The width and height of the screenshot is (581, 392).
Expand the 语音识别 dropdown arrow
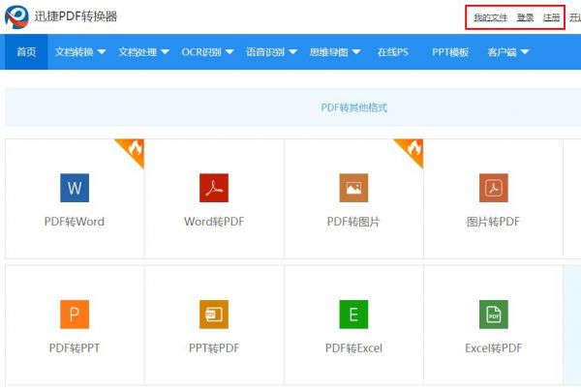pyautogui.click(x=292, y=52)
